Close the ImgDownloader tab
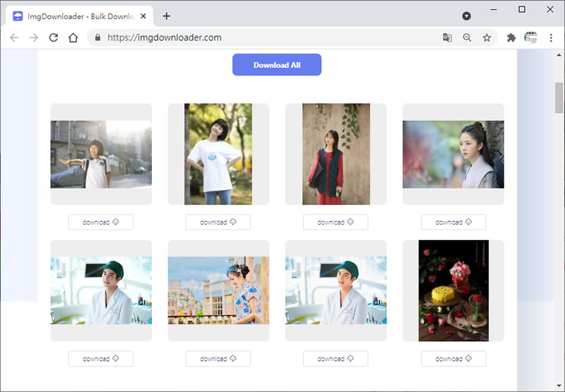Image resolution: width=565 pixels, height=392 pixels. [143, 16]
